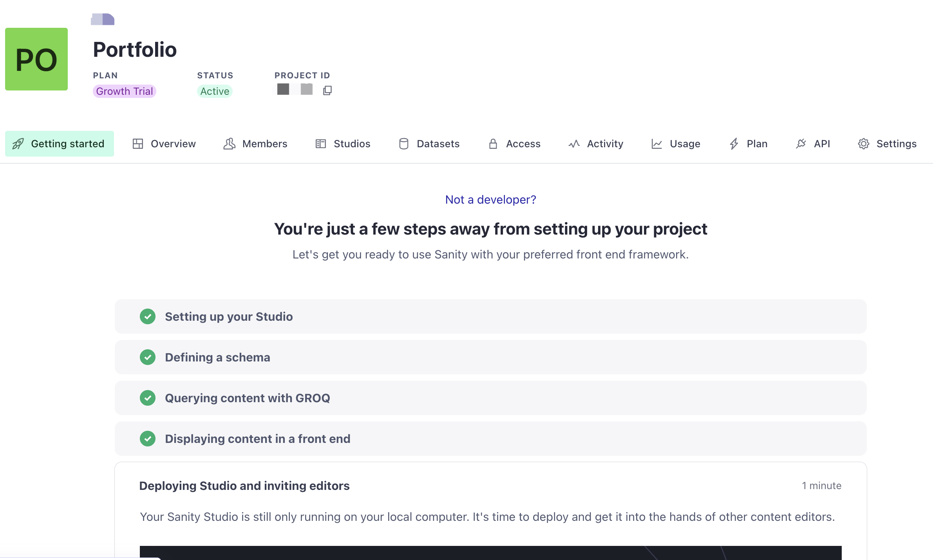The image size is (933, 560).
Task: Select the Plan lightning icon
Action: pos(734,144)
